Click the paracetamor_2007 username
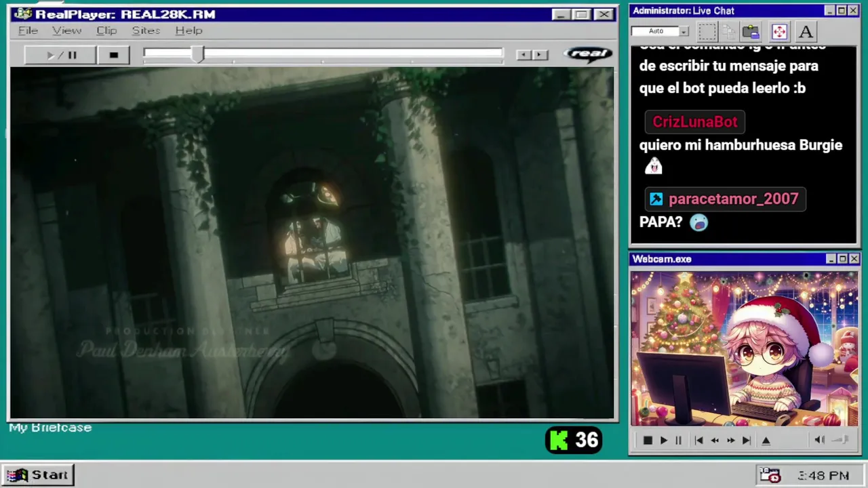The image size is (868, 488). coord(733,199)
